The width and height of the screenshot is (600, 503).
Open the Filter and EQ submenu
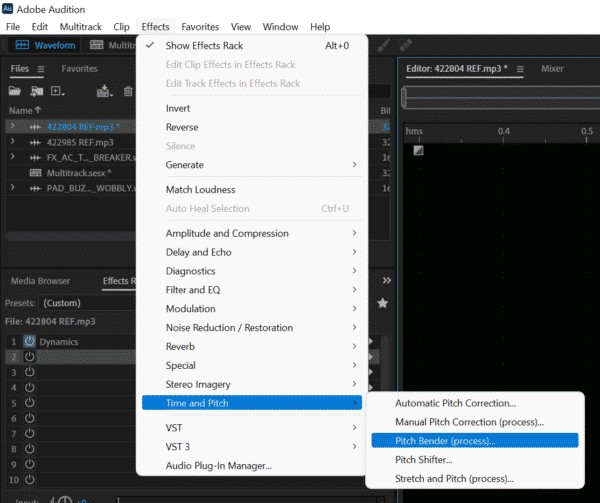point(252,290)
